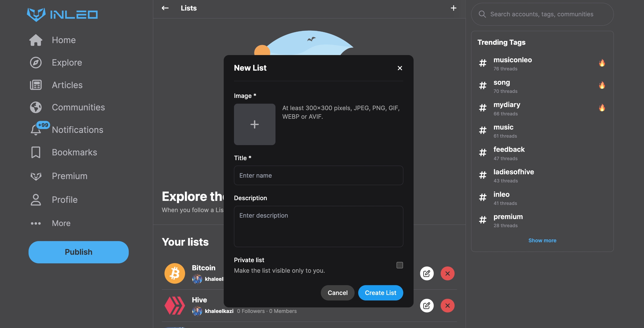Image resolution: width=644 pixels, height=328 pixels.
Task: Click the INLEO lion logo
Action: pyautogui.click(x=36, y=14)
